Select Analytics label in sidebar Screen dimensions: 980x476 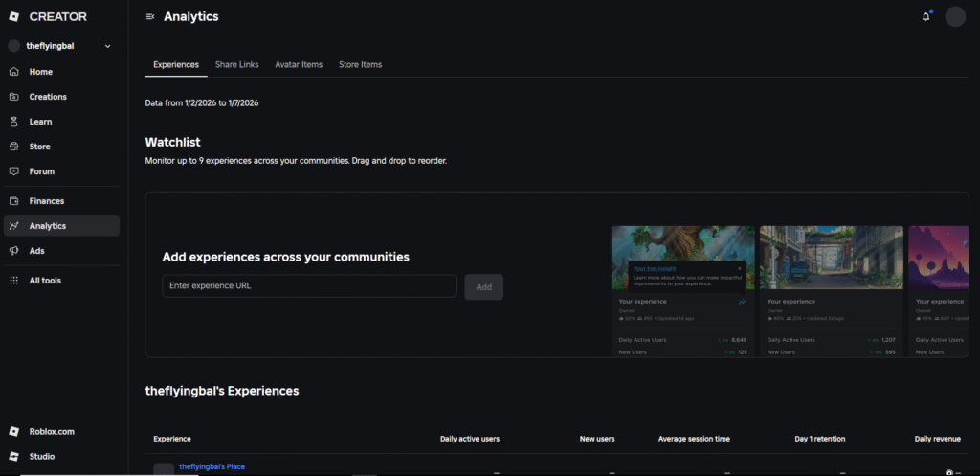tap(48, 226)
